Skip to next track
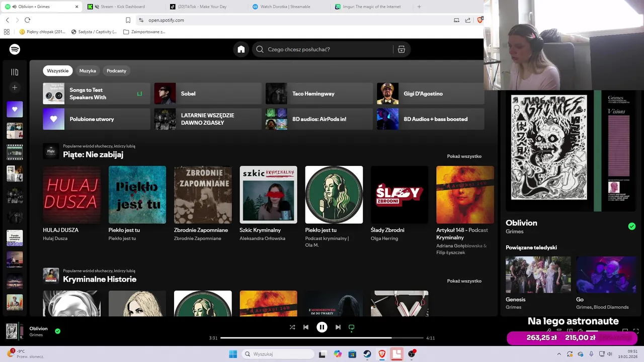Viewport: 644px width, 362px height. tap(338, 327)
